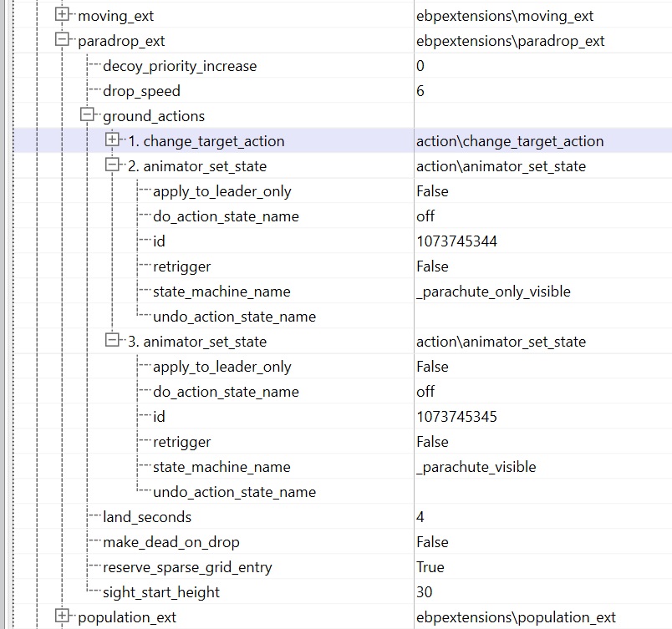Click the drop_speed value 6

point(420,91)
